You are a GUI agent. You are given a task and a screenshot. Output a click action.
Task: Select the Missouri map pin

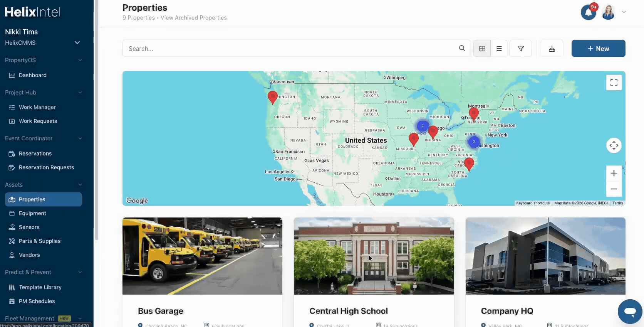click(x=414, y=140)
